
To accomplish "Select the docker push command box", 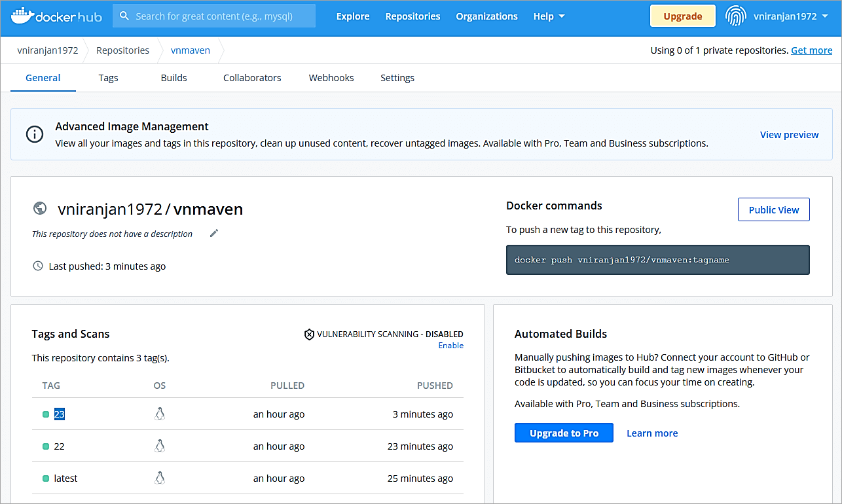I will [657, 260].
